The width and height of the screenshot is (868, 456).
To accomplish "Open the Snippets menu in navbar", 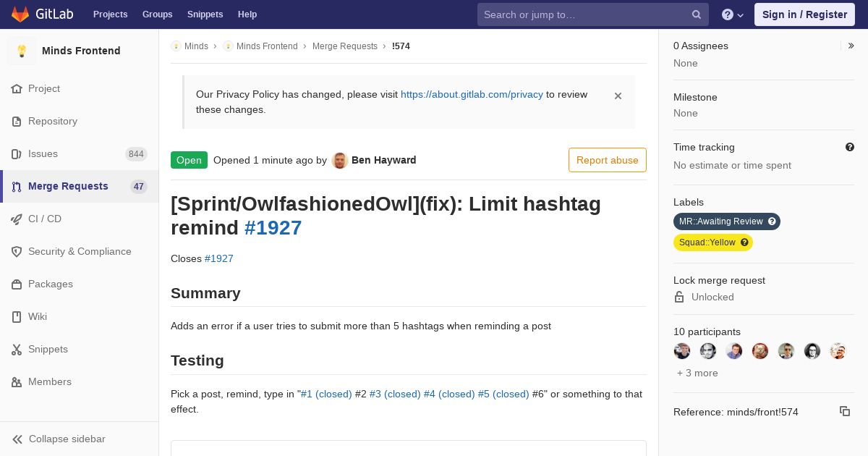I will click(205, 14).
